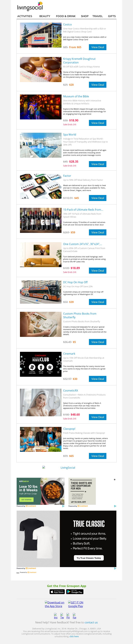Select the FOOD & DRINK category

(66, 16)
